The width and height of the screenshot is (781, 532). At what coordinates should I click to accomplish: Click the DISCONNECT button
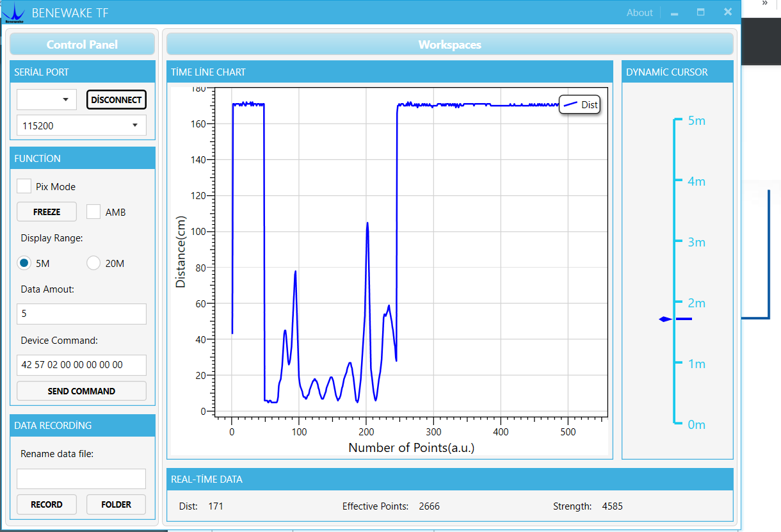[117, 100]
